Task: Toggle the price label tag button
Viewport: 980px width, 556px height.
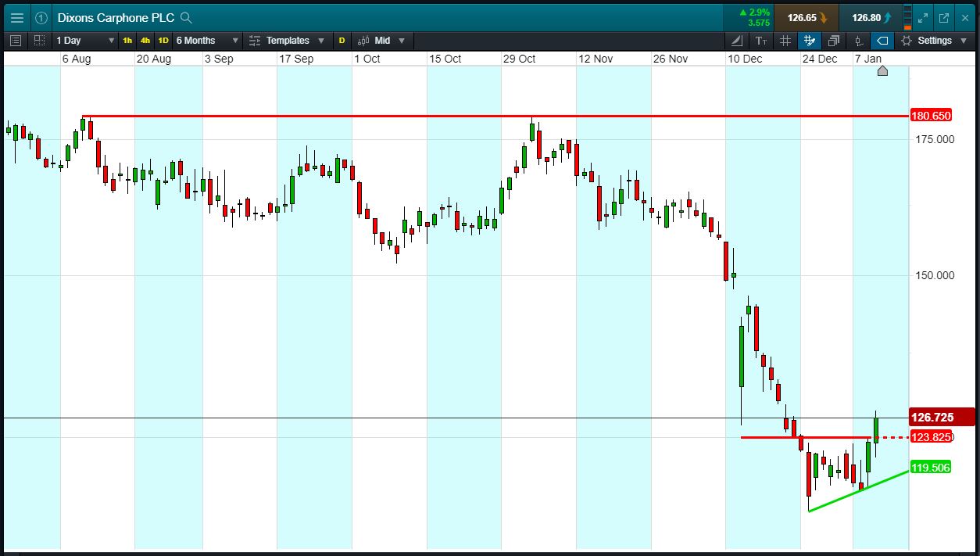Action: [882, 41]
